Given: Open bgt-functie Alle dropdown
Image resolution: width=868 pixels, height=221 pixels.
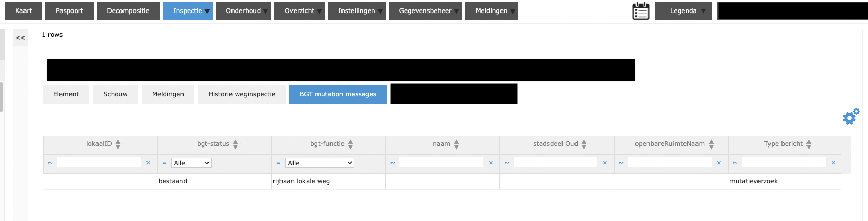Looking at the screenshot, I should 320,163.
